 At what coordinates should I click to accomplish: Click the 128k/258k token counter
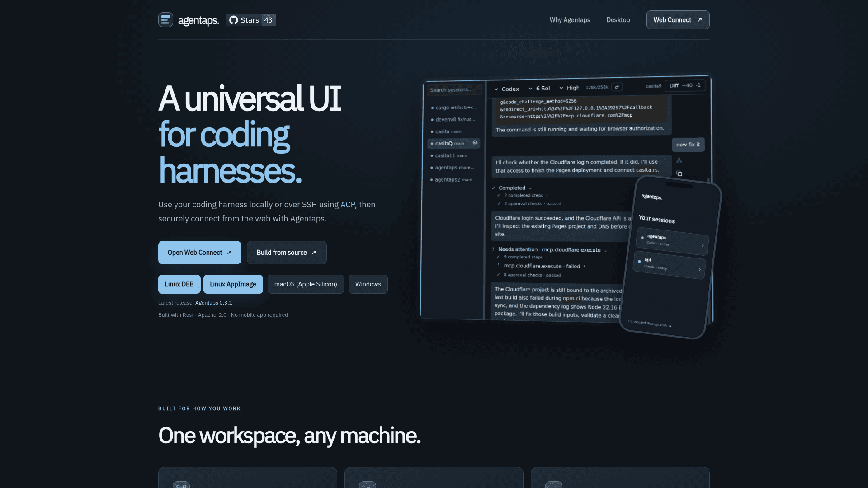click(597, 87)
